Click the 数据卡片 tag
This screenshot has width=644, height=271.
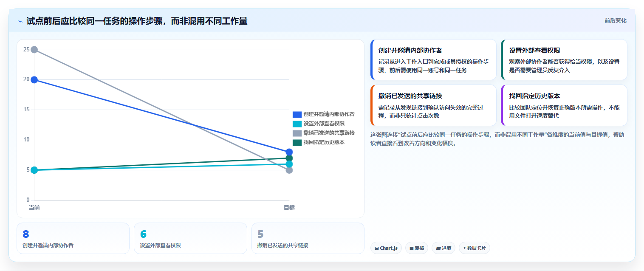pos(475,248)
